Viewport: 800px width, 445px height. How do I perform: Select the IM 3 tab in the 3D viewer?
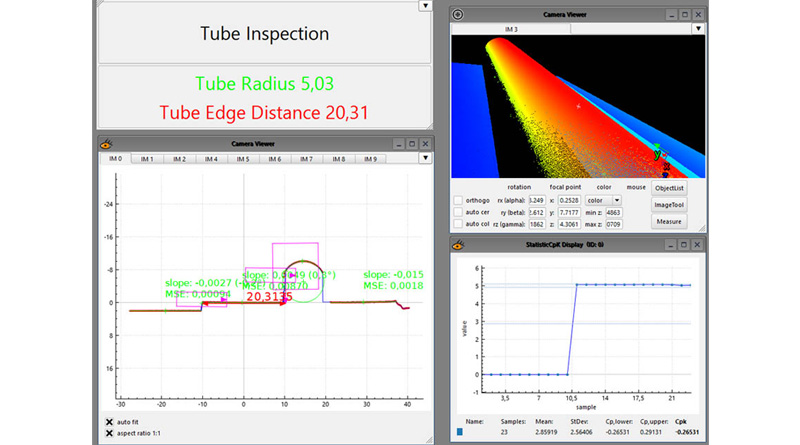tap(511, 30)
